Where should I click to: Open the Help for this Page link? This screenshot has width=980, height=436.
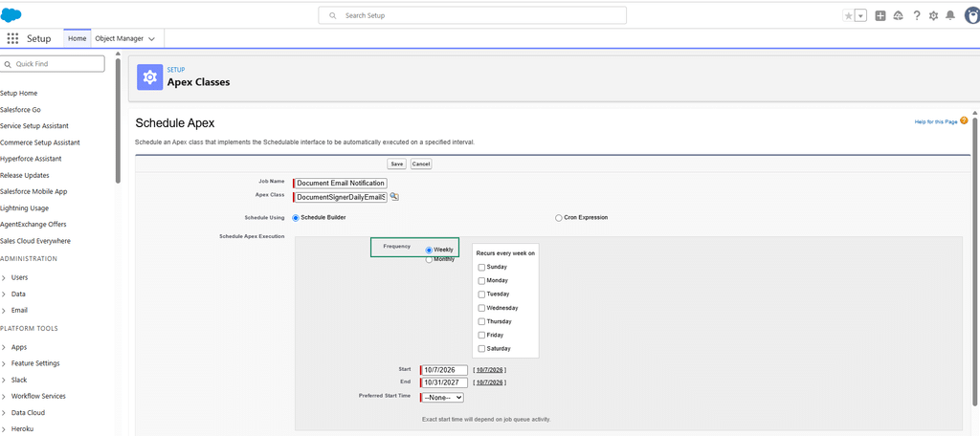tap(936, 121)
